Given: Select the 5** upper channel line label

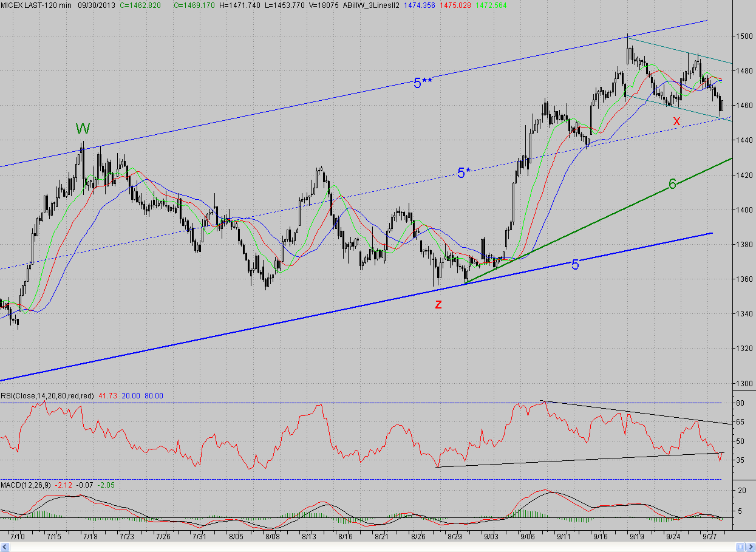Looking at the screenshot, I should (423, 83).
